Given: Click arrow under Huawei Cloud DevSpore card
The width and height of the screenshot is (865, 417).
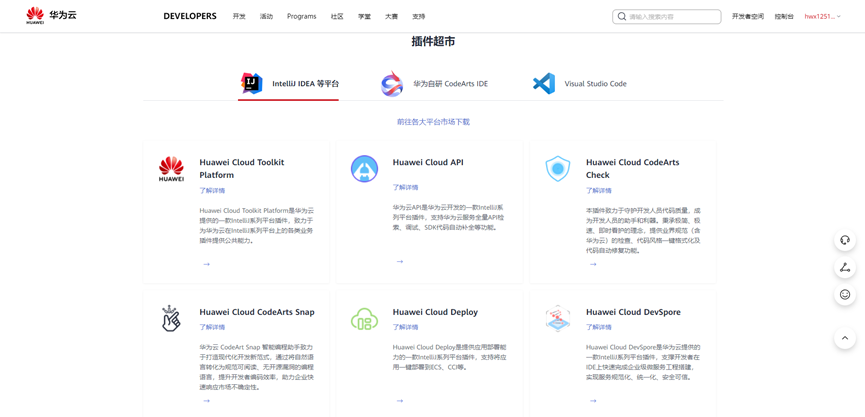Looking at the screenshot, I should click(x=593, y=401).
